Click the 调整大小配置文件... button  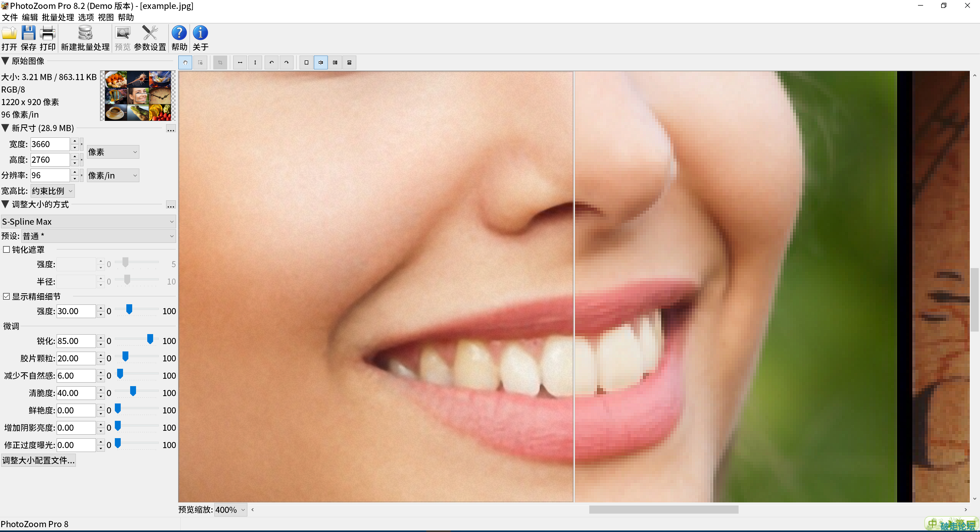[x=39, y=460]
